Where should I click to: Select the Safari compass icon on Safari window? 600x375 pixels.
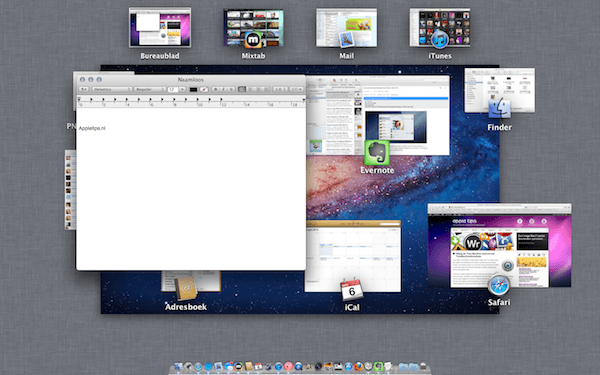[x=499, y=285]
